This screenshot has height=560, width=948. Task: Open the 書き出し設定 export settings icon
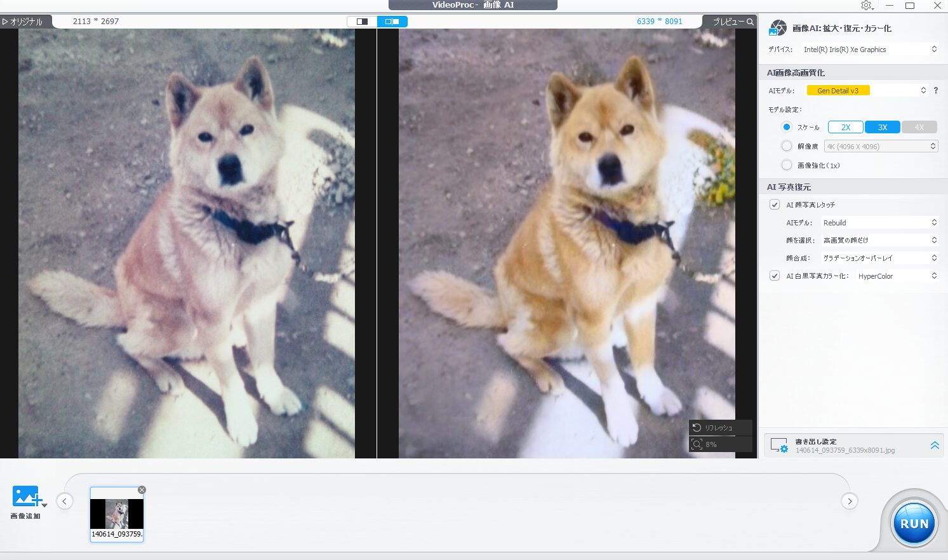click(779, 446)
